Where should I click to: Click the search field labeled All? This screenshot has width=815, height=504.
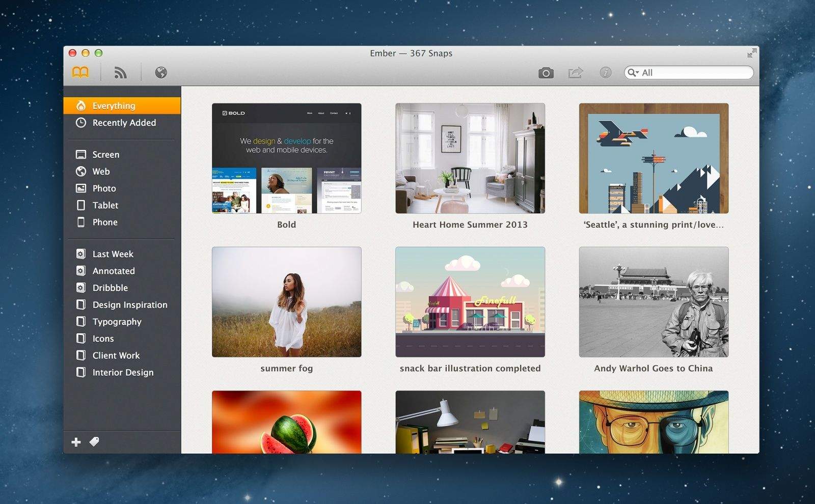click(695, 73)
